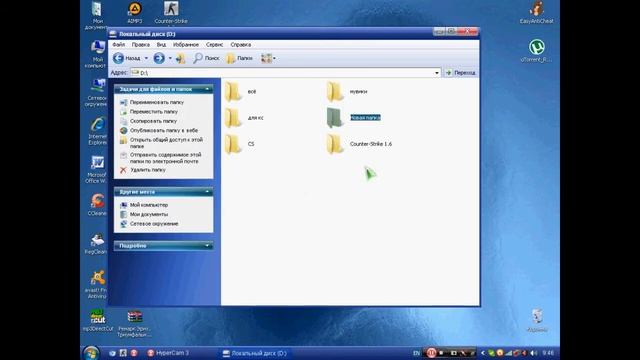The width and height of the screenshot is (640, 360).
Task: Click the volume speaker tray icon
Action: [534, 353]
